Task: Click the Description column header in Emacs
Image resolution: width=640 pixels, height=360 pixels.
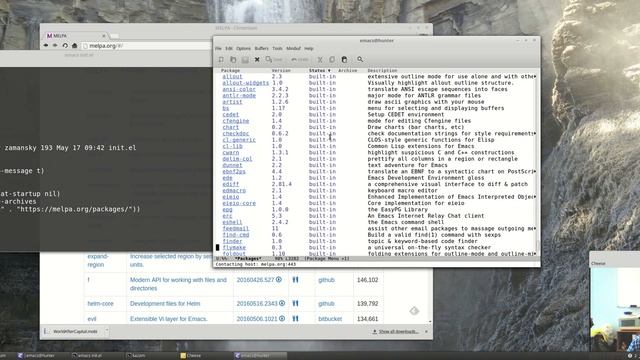Action: [x=382, y=71]
